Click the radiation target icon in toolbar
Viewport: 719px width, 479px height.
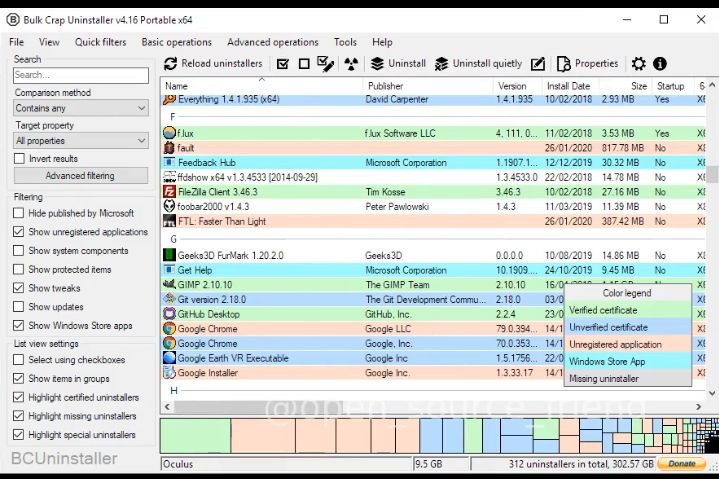click(351, 64)
